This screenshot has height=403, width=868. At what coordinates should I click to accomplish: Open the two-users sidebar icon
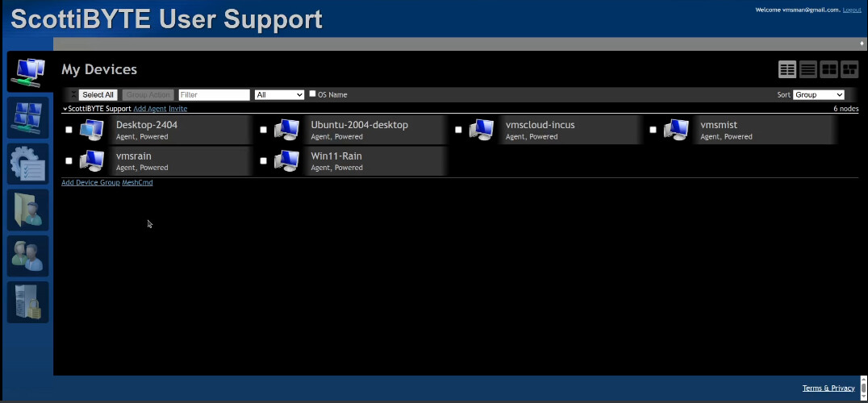click(28, 256)
